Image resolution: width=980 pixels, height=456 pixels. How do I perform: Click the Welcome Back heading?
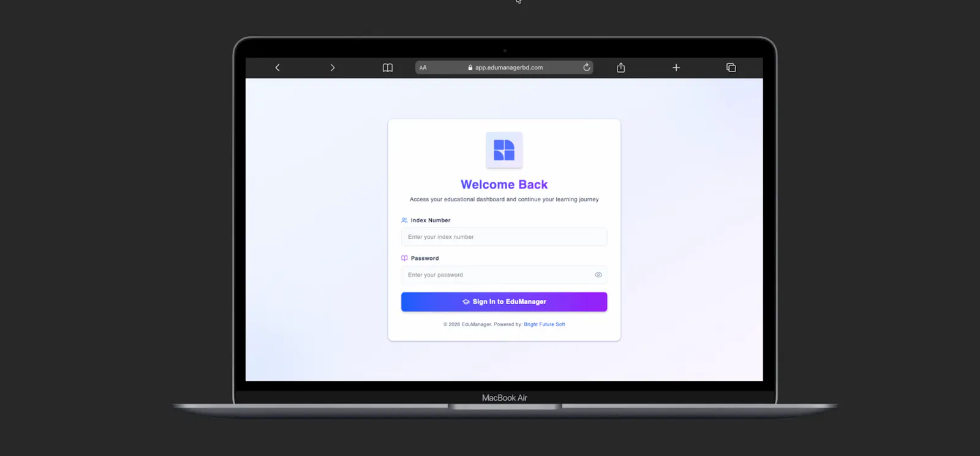point(504,184)
